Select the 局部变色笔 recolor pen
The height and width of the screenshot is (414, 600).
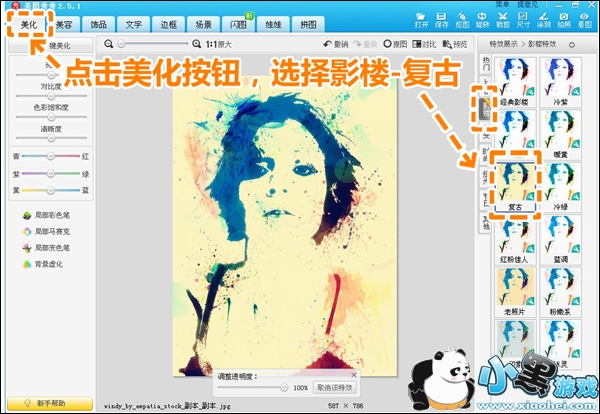tap(46, 248)
